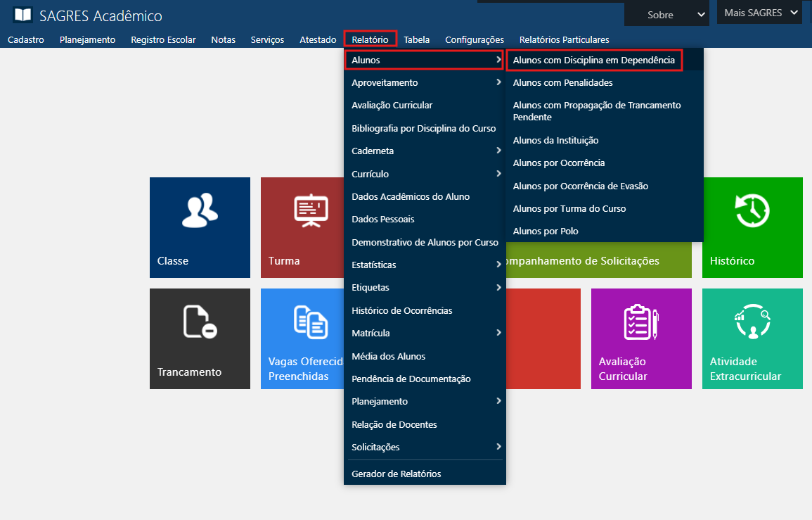Screen dimensions: 812x520
Task: Click the Vagas Oferecidas documents icon
Action: 311,322
